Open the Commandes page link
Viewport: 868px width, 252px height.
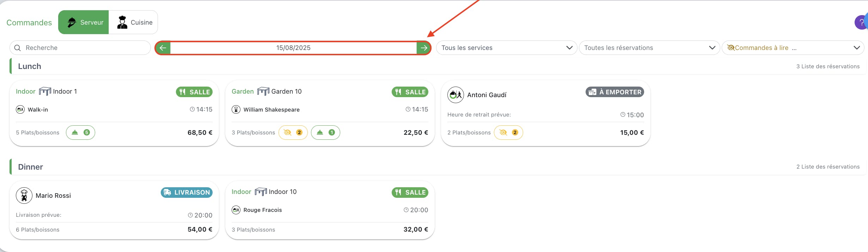[x=29, y=23]
